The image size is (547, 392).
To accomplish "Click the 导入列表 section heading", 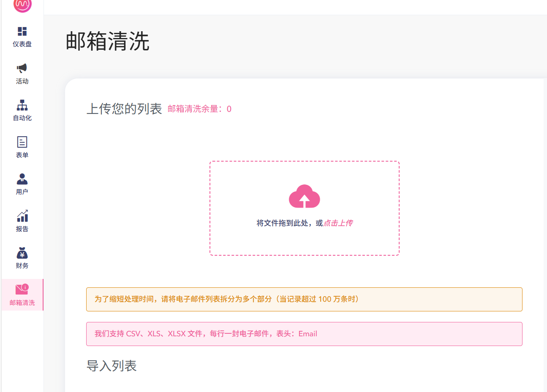I will pos(112,366).
